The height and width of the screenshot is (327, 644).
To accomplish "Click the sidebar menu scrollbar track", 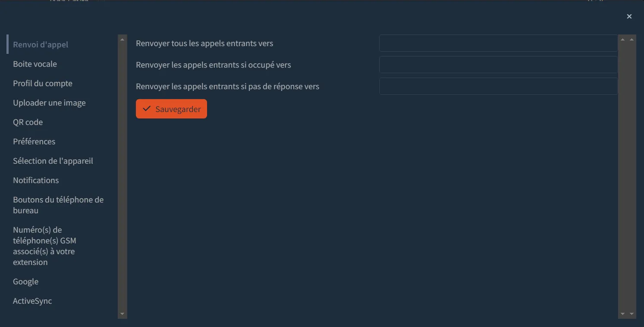I will (x=122, y=177).
